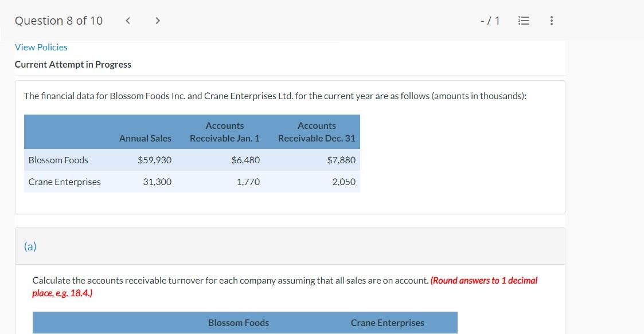The height and width of the screenshot is (334, 644).
Task: Click the Question 8 of 10 heading
Action: click(x=58, y=20)
